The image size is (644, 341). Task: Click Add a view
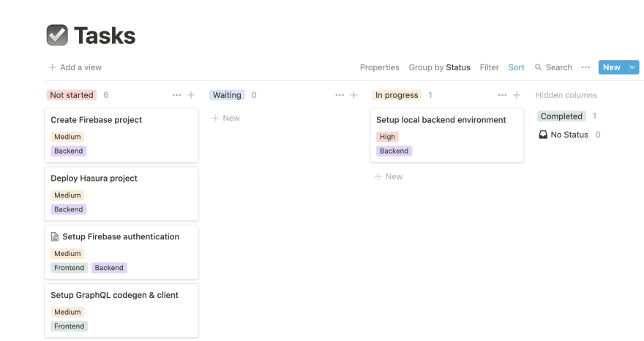point(75,67)
